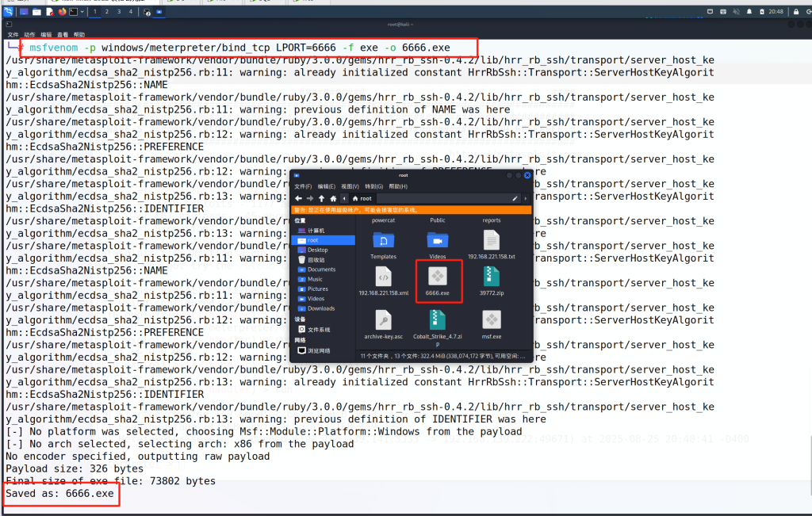Click the back arrow in file manager
The height and width of the screenshot is (516, 812).
[x=298, y=199]
